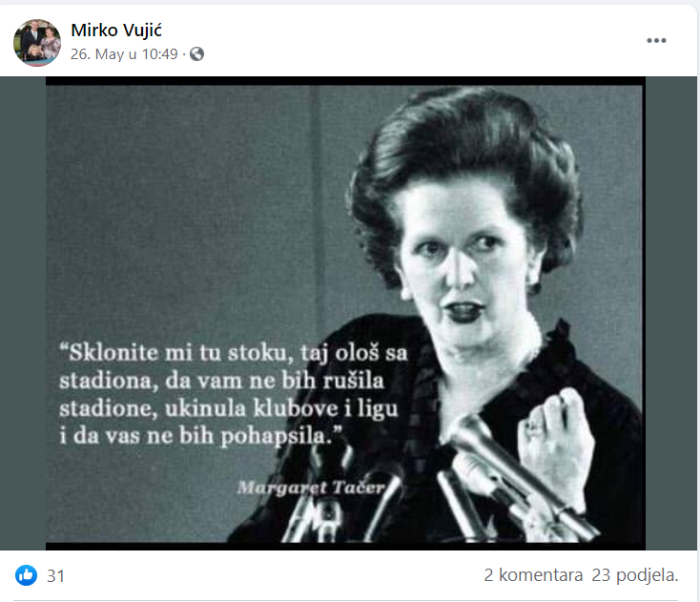Viewport: 700px width, 602px height.
Task: Click the globe public audience icon
Action: pos(196,54)
